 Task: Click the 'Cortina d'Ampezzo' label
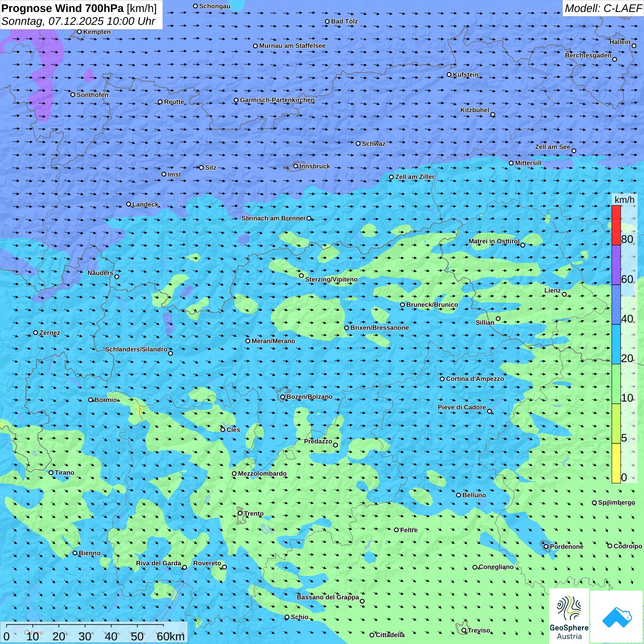tap(475, 379)
